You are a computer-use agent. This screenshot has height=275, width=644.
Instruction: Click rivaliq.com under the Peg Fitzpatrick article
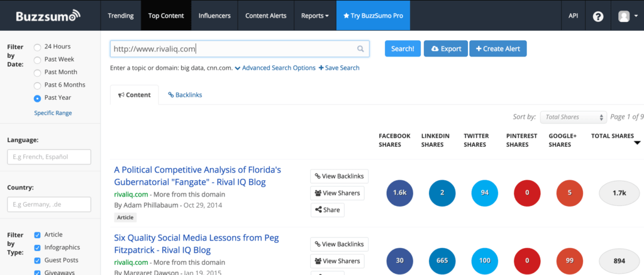click(x=131, y=262)
